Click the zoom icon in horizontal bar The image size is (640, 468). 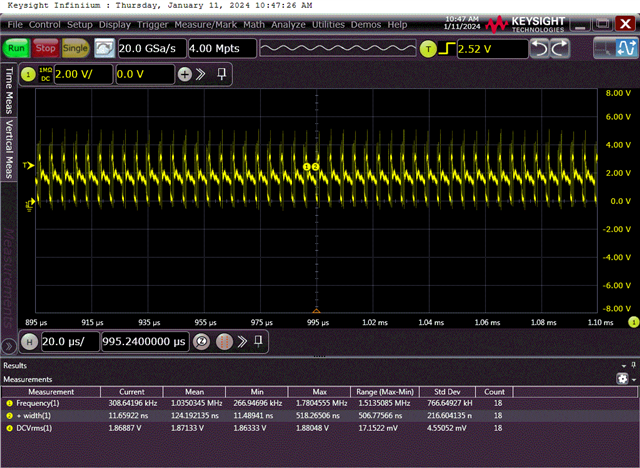click(201, 341)
